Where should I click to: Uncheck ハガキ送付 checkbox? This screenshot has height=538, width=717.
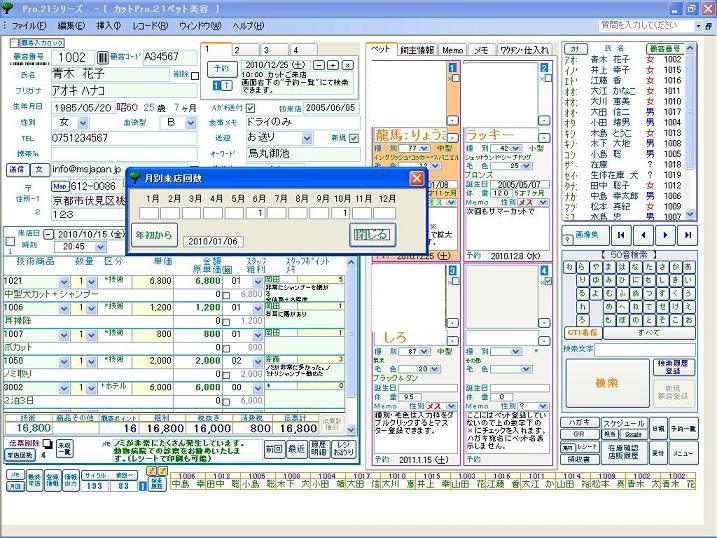[250, 108]
